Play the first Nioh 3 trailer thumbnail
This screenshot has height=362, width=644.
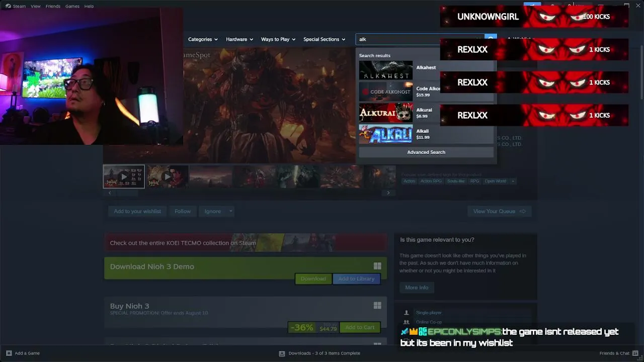tap(124, 176)
